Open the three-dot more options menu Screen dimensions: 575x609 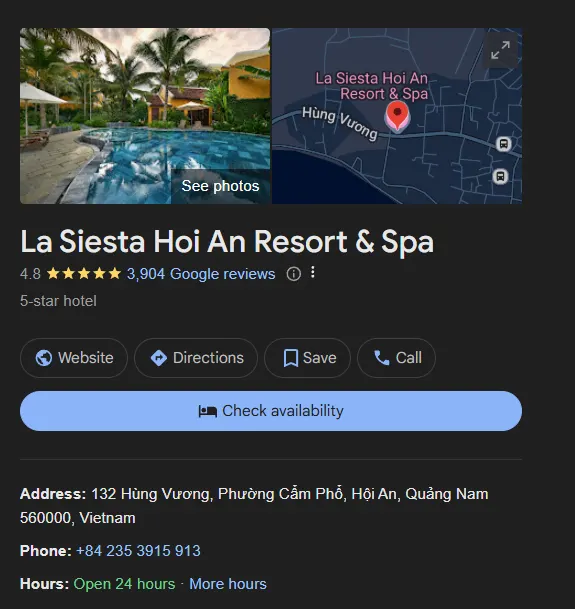pyautogui.click(x=313, y=272)
